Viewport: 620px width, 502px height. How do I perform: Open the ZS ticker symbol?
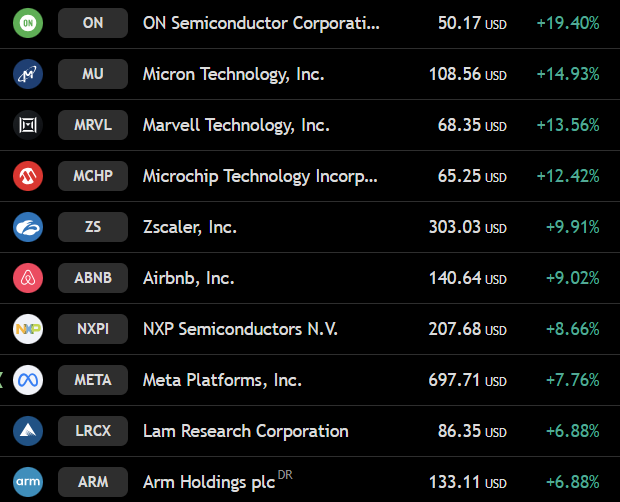point(93,227)
